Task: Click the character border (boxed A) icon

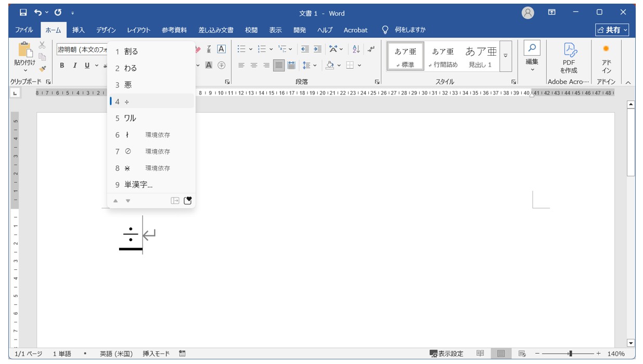Action: click(x=221, y=49)
